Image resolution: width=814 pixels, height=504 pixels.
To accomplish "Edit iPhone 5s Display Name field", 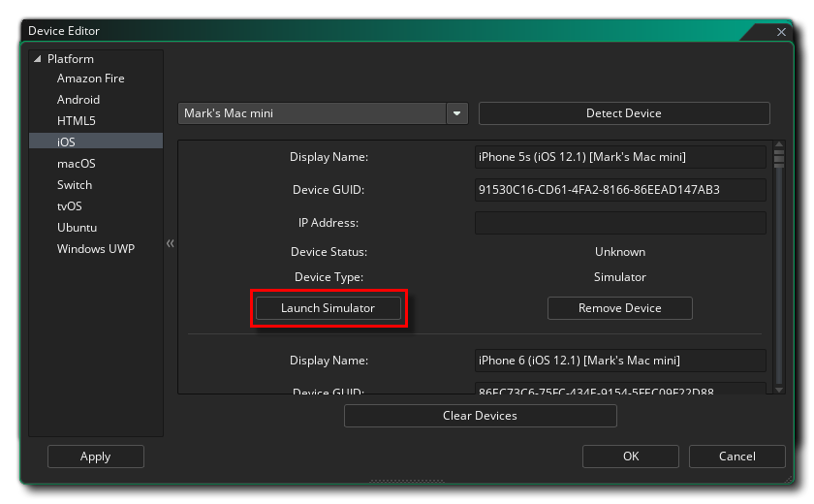I will click(x=620, y=157).
